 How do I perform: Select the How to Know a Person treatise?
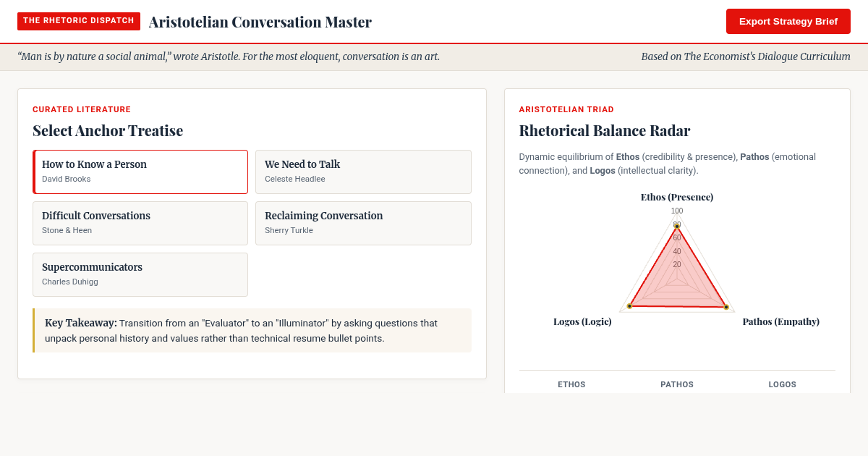(x=140, y=172)
